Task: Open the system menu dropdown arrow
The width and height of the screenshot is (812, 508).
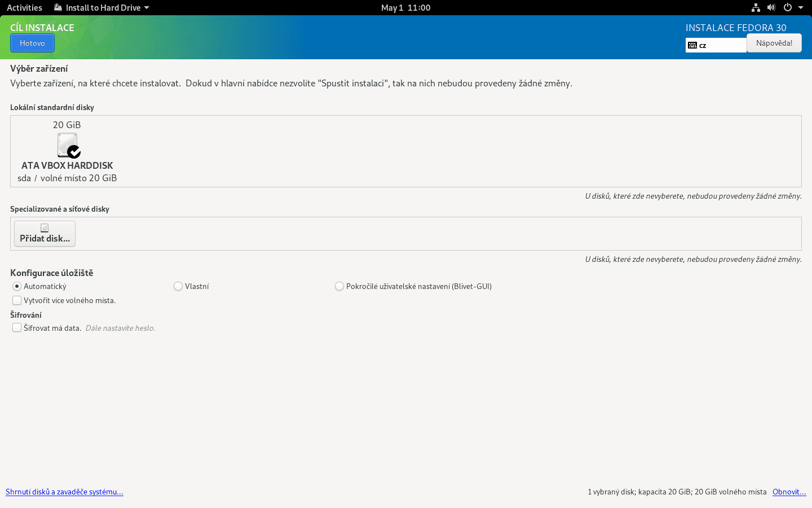Action: coord(801,7)
